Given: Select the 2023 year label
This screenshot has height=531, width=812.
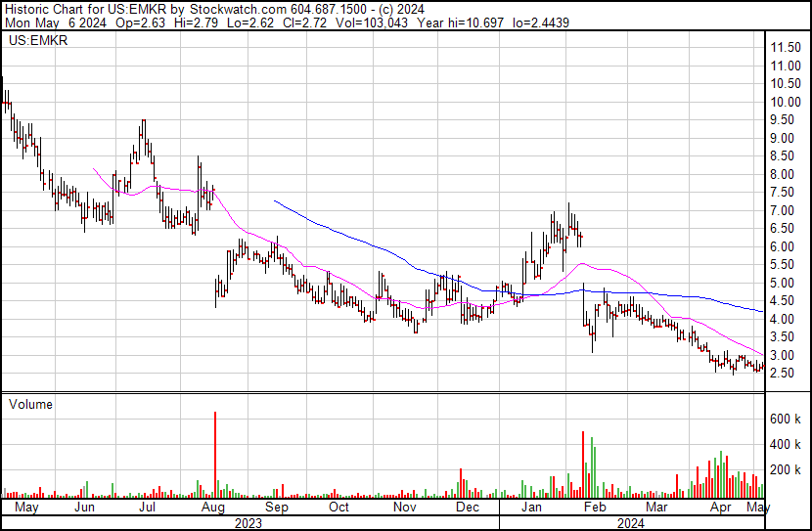Looking at the screenshot, I should click(x=248, y=523).
